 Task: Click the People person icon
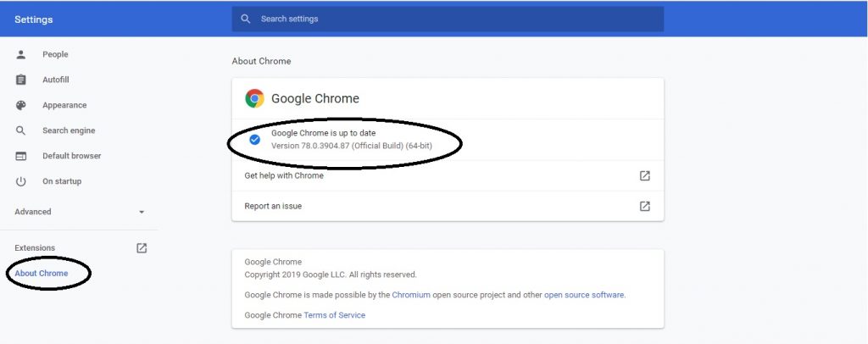[x=20, y=54]
